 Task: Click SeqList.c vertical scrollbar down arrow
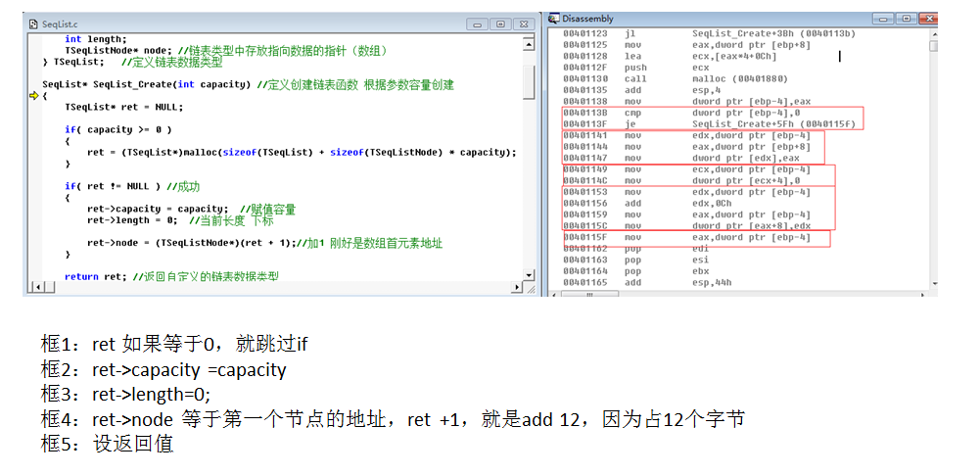point(529,275)
